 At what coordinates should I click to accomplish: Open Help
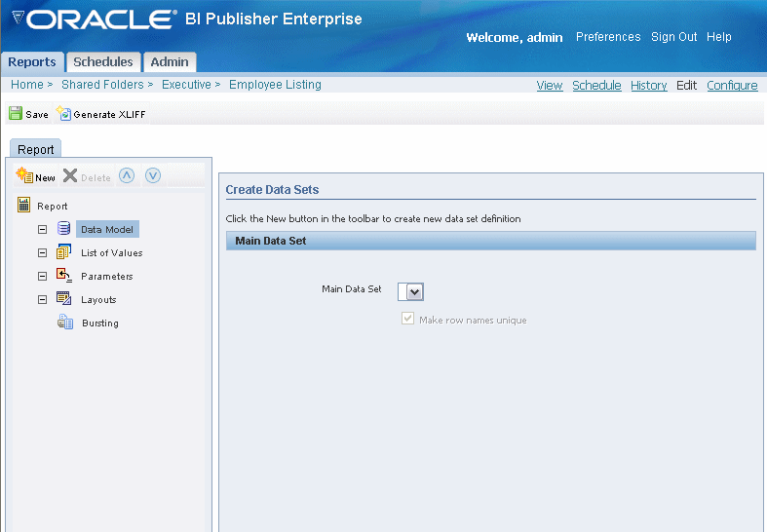pos(719,37)
